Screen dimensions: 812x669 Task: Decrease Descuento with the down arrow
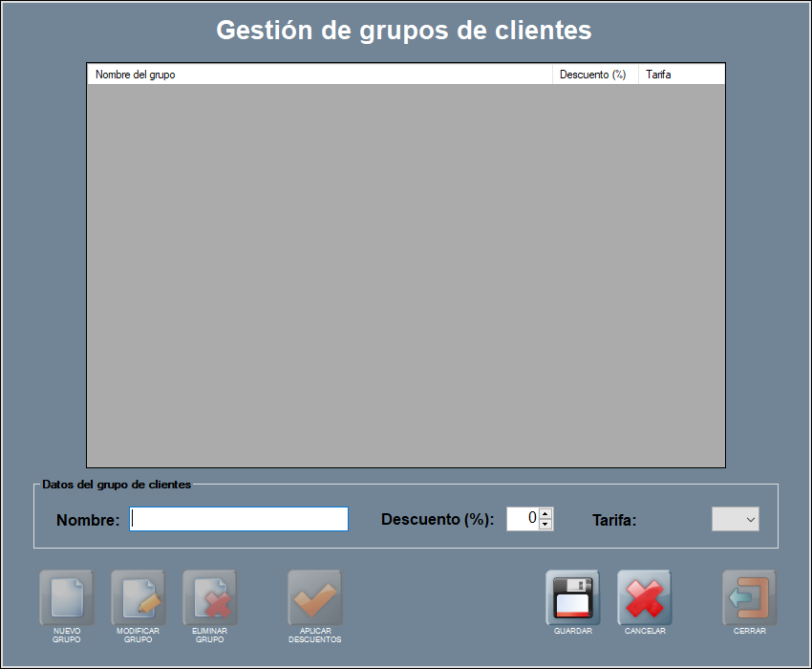click(545, 525)
